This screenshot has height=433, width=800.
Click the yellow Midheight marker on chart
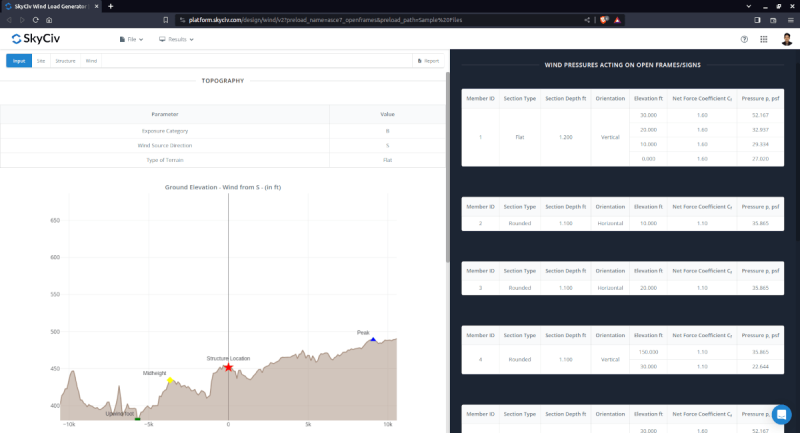[x=170, y=381]
